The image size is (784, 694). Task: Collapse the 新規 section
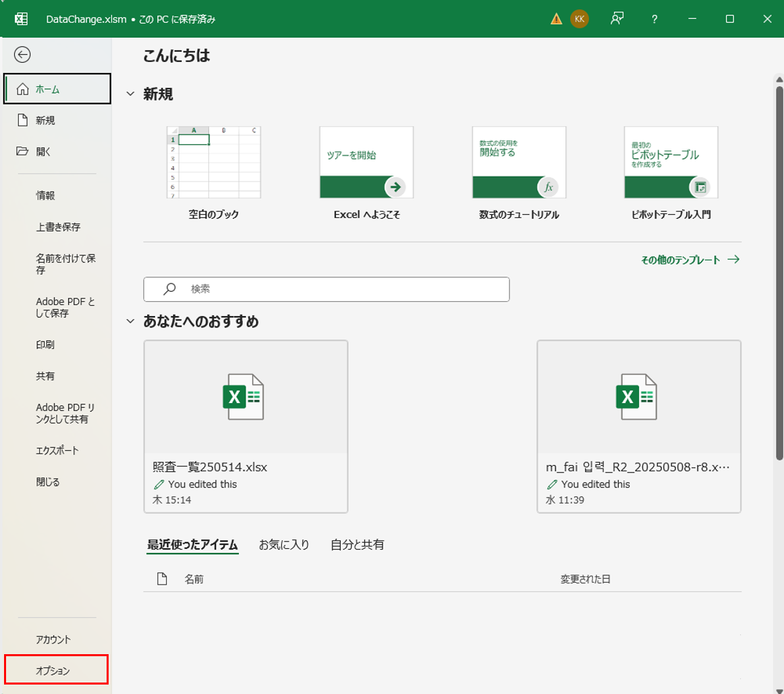click(130, 94)
